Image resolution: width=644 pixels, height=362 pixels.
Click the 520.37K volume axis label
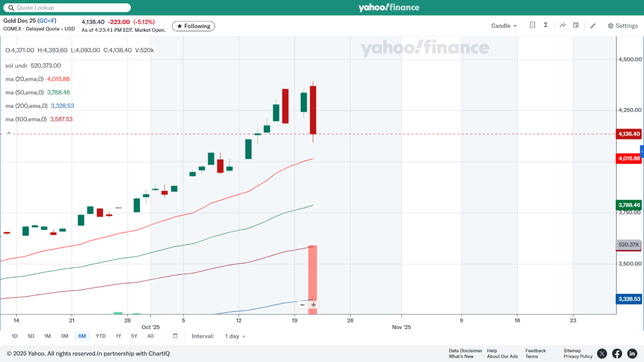629,245
